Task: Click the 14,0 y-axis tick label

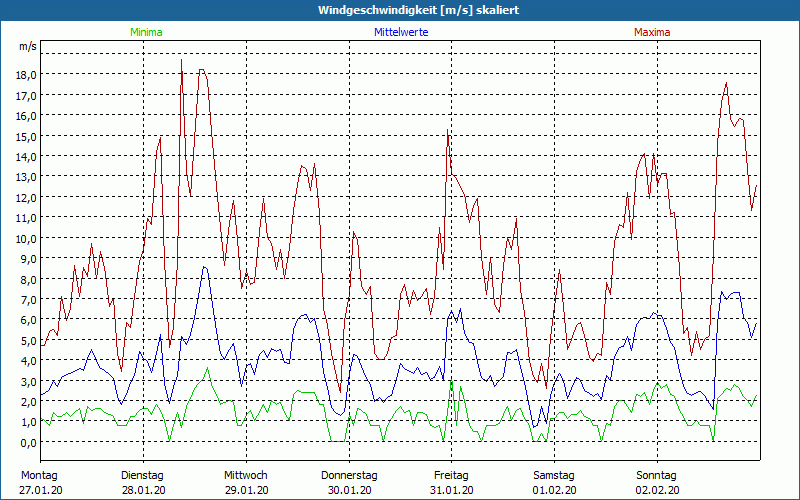Action: pyautogui.click(x=24, y=156)
